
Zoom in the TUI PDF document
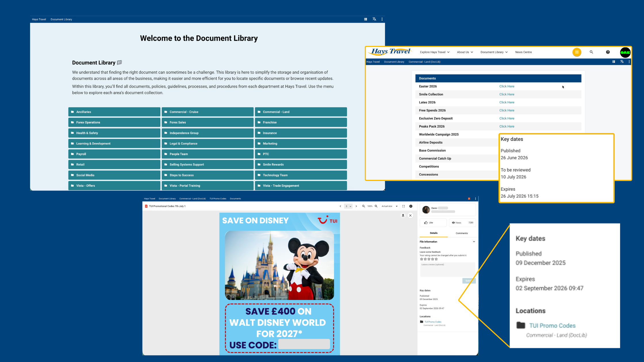click(376, 206)
